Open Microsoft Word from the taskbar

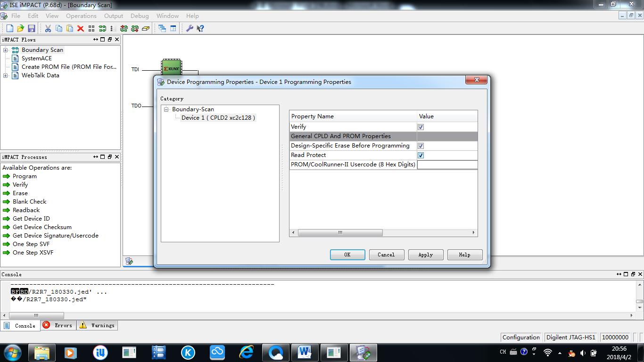click(x=305, y=352)
